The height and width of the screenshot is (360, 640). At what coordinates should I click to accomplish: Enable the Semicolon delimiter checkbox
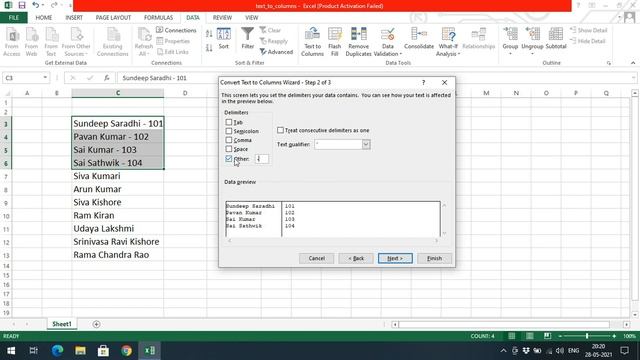tap(229, 131)
